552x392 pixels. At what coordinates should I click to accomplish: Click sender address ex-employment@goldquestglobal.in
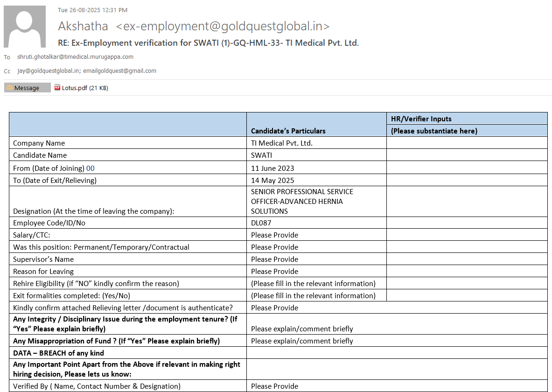(x=223, y=26)
